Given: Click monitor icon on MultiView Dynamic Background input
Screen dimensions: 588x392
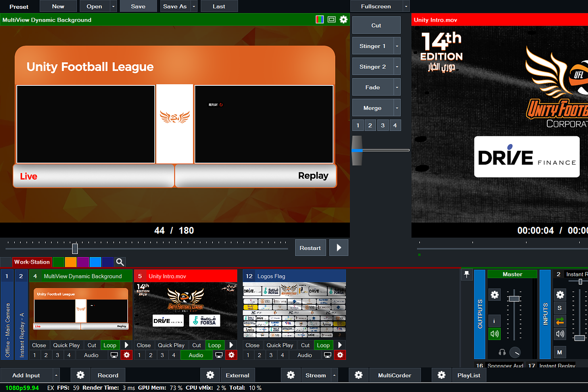Looking at the screenshot, I should click(x=114, y=355).
